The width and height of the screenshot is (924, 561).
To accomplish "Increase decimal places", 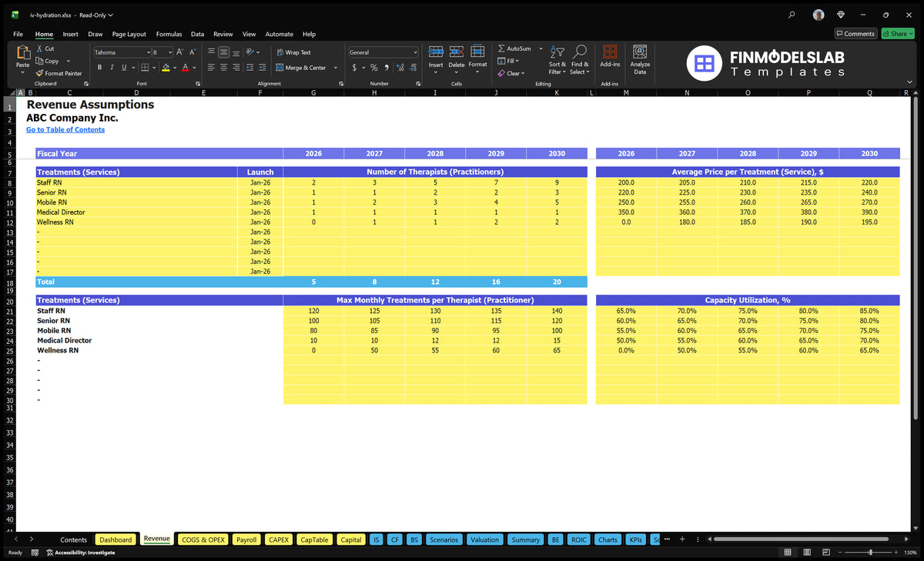I will pos(400,68).
